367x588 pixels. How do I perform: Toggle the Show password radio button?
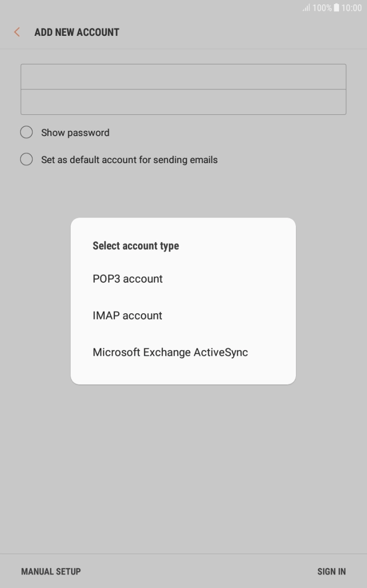26,132
